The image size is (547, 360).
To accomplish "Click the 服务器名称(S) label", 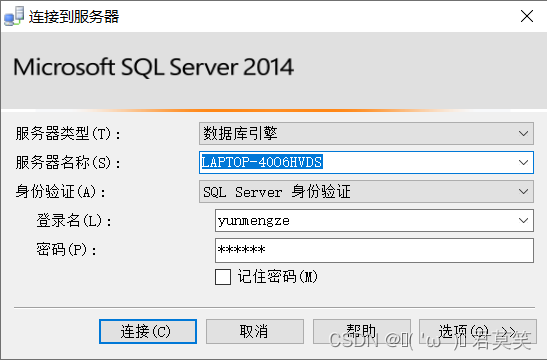I will tap(68, 162).
